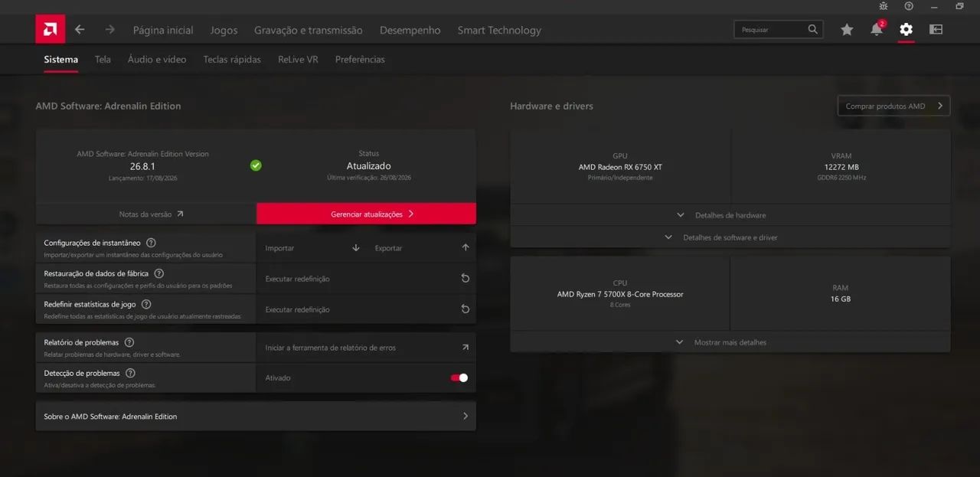The image size is (980, 477).
Task: Click Executar redefinição for factory data
Action: coord(366,279)
